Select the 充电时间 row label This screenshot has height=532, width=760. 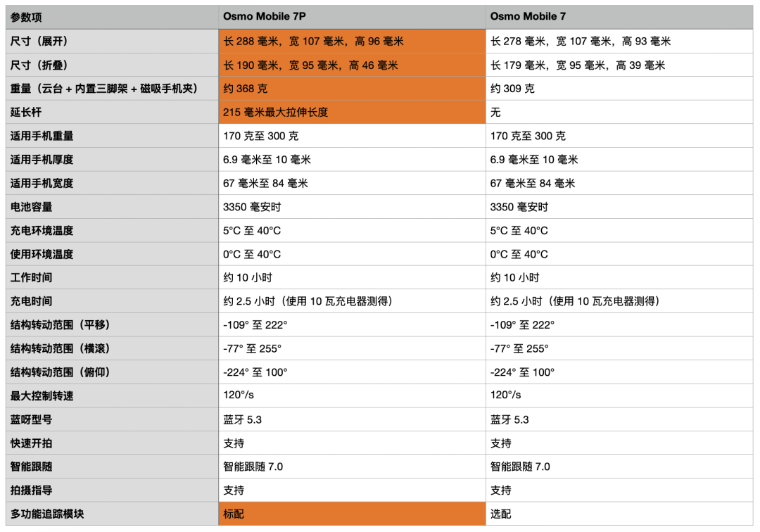(112, 301)
